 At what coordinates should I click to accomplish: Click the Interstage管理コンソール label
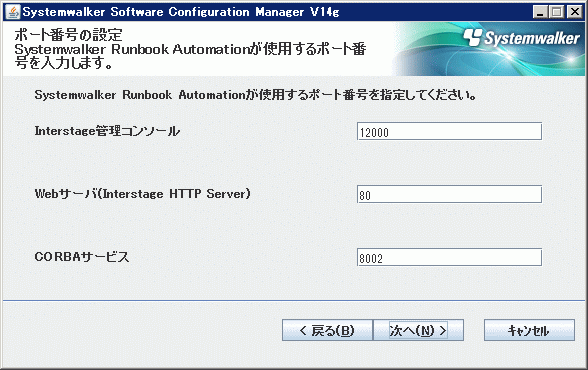(x=107, y=131)
